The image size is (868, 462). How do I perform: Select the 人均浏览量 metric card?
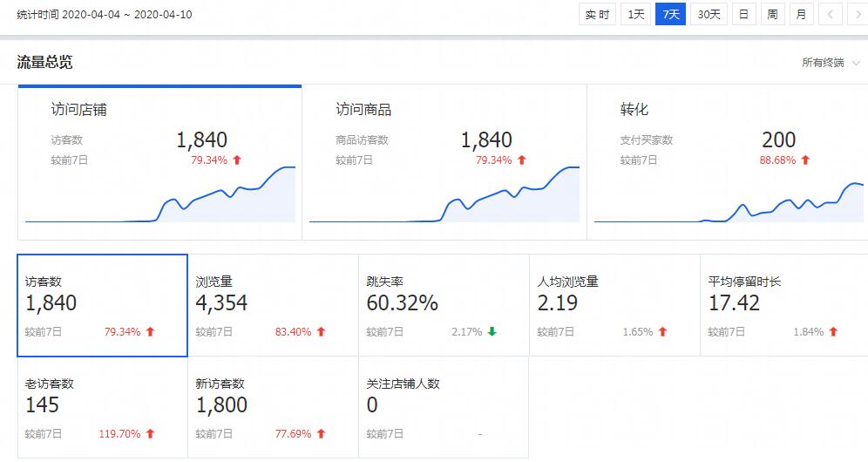[615, 305]
